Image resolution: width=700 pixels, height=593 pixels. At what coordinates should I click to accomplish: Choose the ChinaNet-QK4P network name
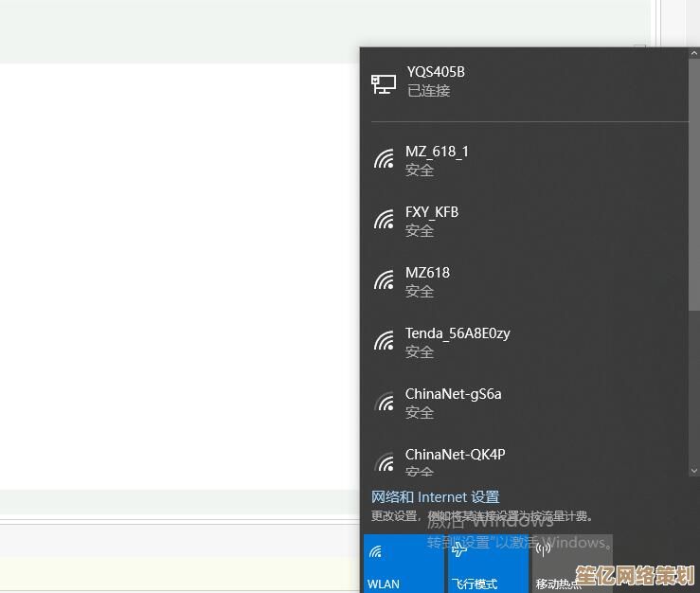click(455, 455)
